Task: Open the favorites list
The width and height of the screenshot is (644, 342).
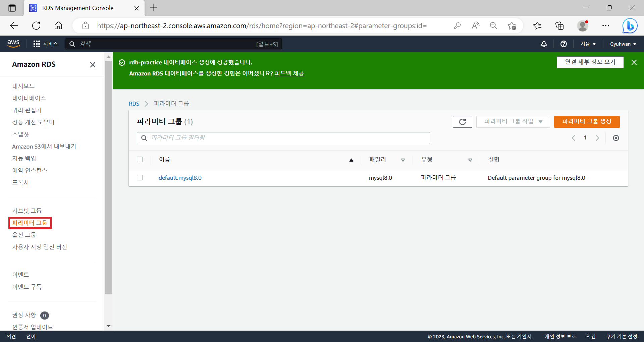Action: tap(537, 25)
